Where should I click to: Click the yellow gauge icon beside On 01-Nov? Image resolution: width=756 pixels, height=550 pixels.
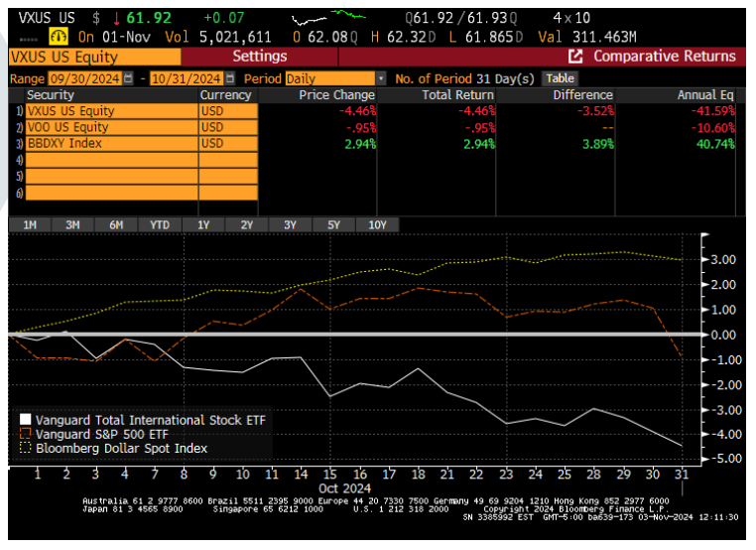pyautogui.click(x=59, y=37)
